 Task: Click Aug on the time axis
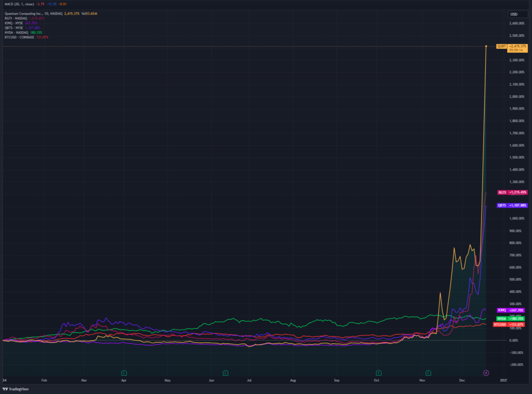tap(293, 381)
